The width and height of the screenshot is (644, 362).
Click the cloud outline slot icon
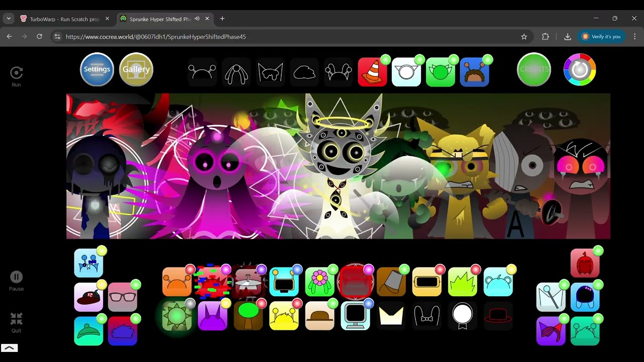tap(304, 73)
